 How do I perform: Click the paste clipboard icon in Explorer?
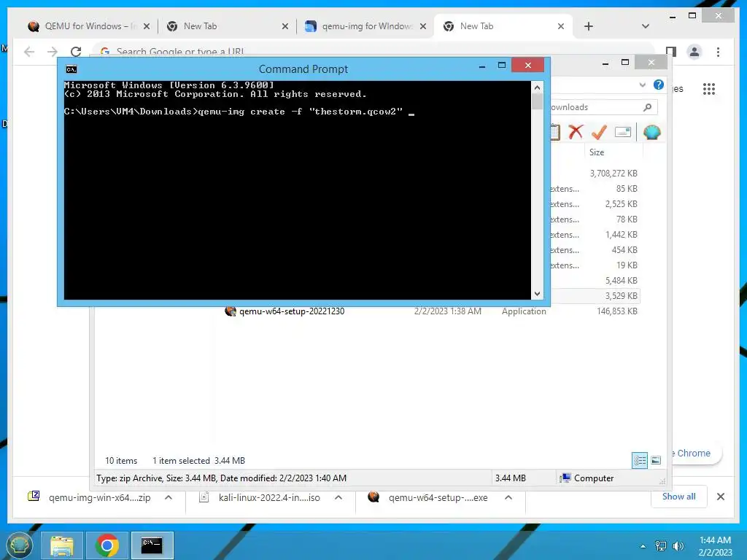coord(555,131)
